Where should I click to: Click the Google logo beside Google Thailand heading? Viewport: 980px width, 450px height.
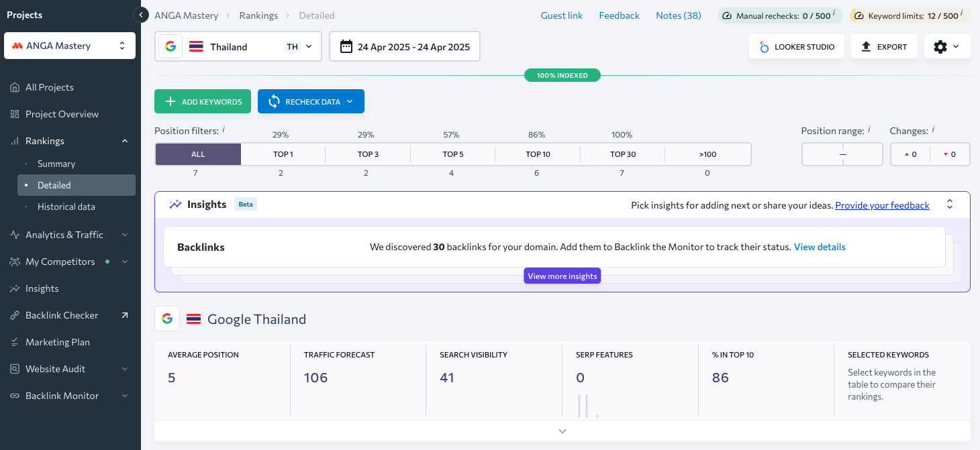[167, 319]
